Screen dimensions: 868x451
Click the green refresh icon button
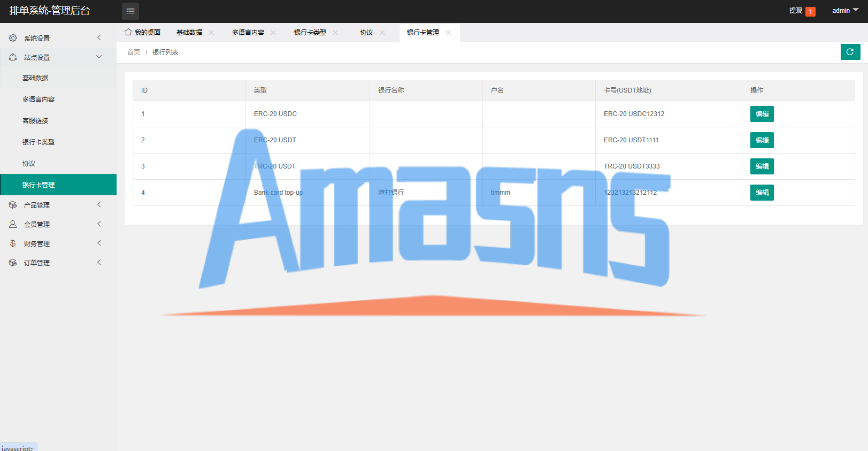(850, 52)
